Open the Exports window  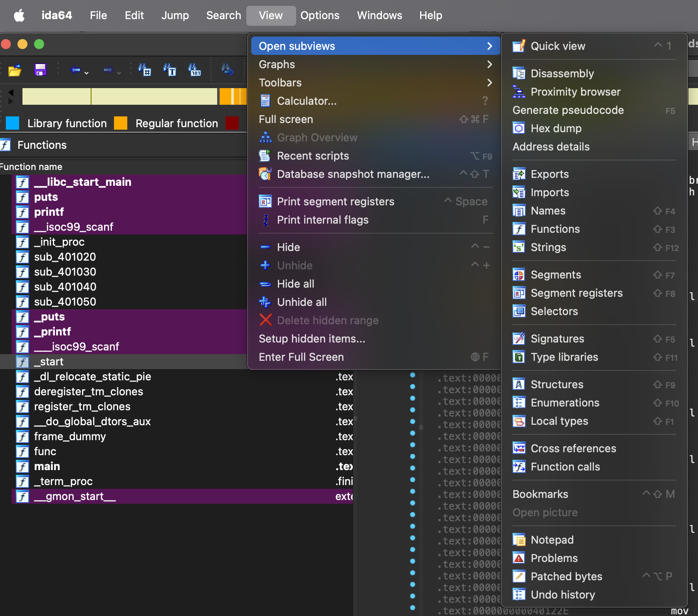(594, 174)
